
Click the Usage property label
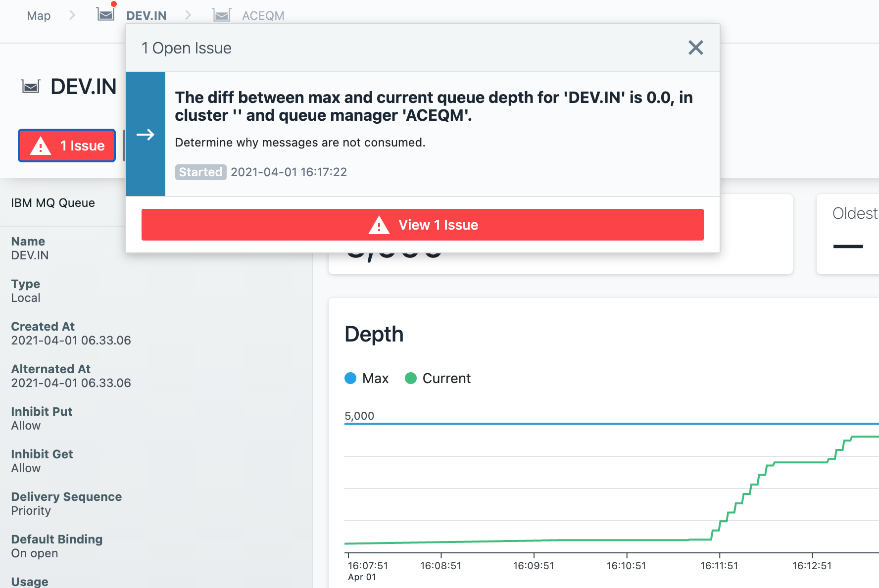click(30, 582)
